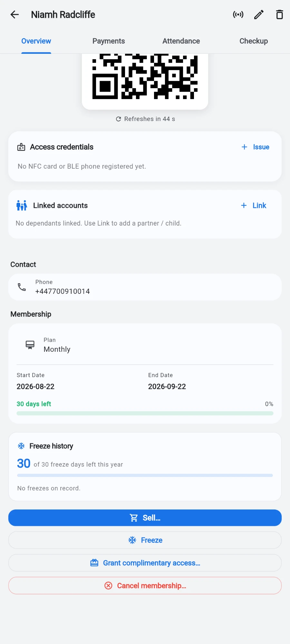The height and width of the screenshot is (644, 290).
Task: Tap the large 30 freeze days number
Action: (x=24, y=463)
